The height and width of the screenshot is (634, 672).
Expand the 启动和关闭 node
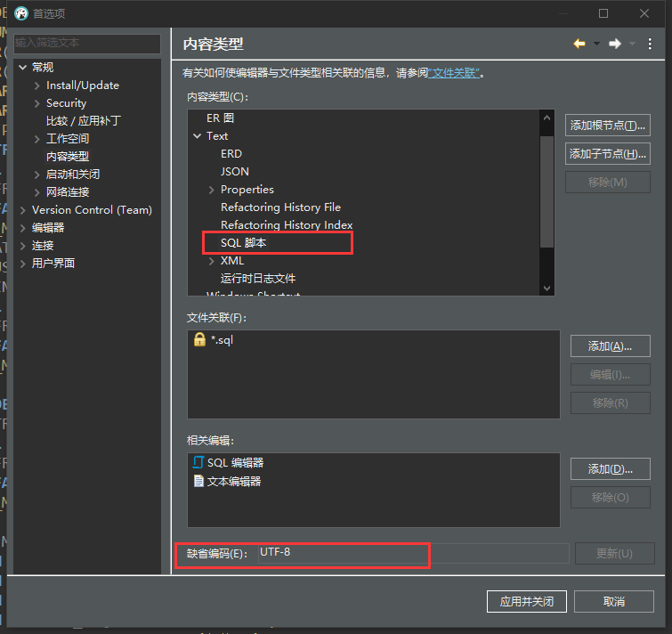(36, 175)
